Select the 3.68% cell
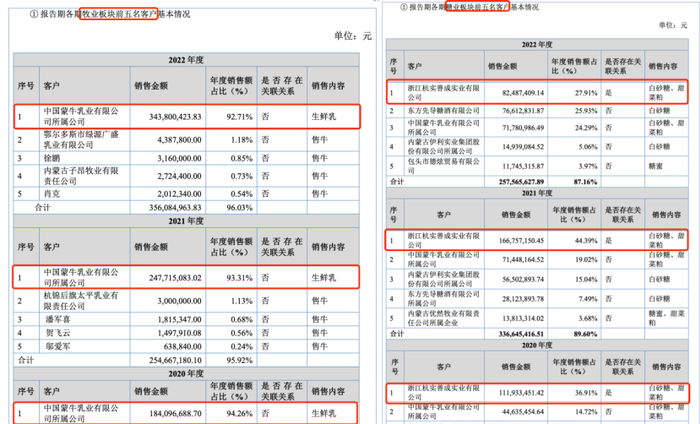The height and width of the screenshot is (424, 700). (588, 318)
